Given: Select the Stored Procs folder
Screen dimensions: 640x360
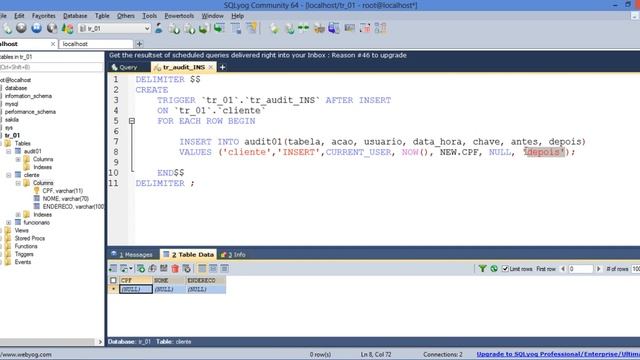Looking at the screenshot, I should [x=30, y=238].
